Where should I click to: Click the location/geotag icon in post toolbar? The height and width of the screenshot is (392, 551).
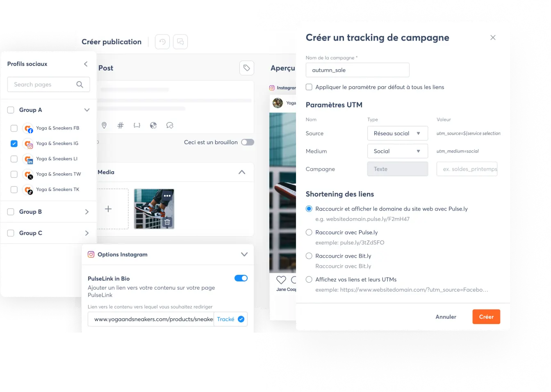(104, 125)
